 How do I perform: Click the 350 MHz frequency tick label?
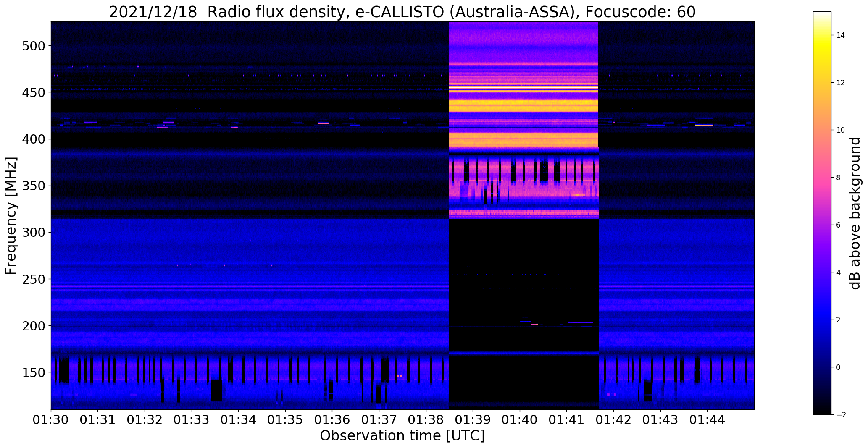(33, 186)
